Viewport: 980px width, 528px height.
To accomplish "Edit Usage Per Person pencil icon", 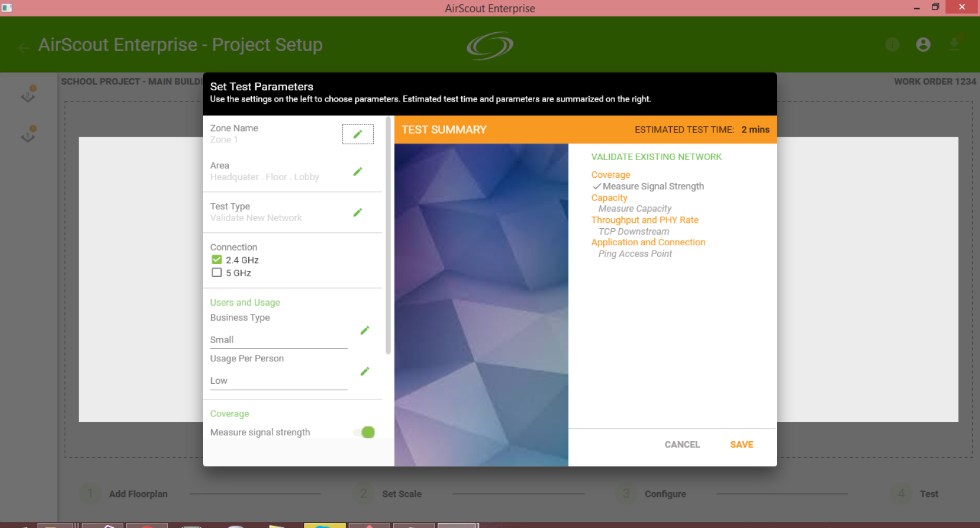I will point(364,371).
